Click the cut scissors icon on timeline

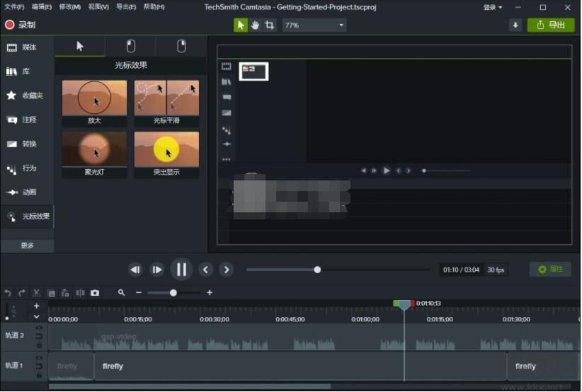coord(36,293)
